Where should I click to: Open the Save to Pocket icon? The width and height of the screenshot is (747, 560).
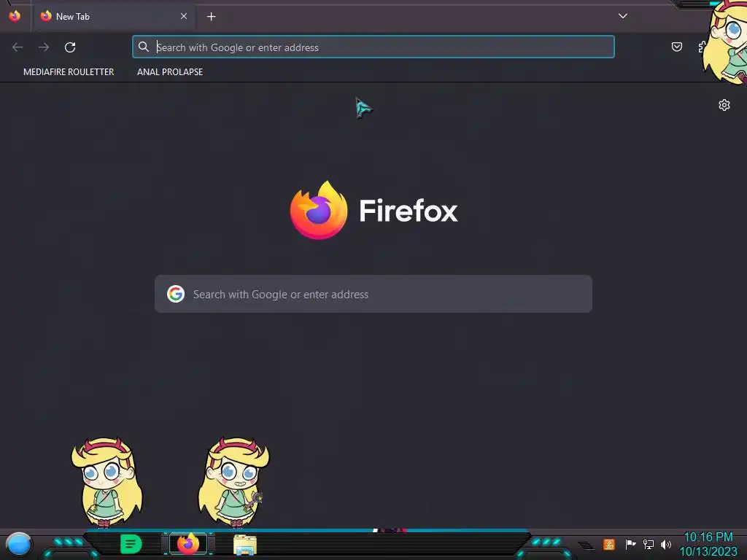click(676, 47)
